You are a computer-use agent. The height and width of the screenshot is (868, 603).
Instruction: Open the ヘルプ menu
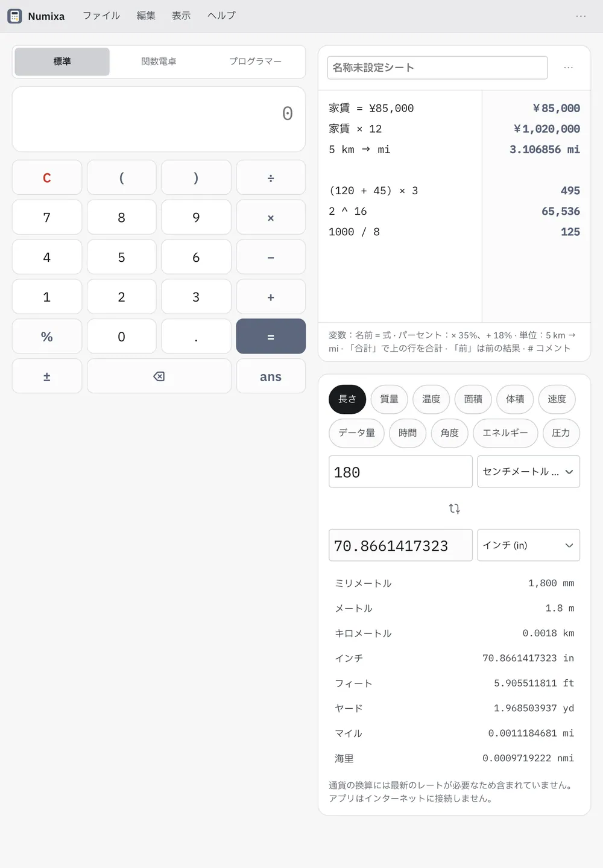tap(221, 16)
